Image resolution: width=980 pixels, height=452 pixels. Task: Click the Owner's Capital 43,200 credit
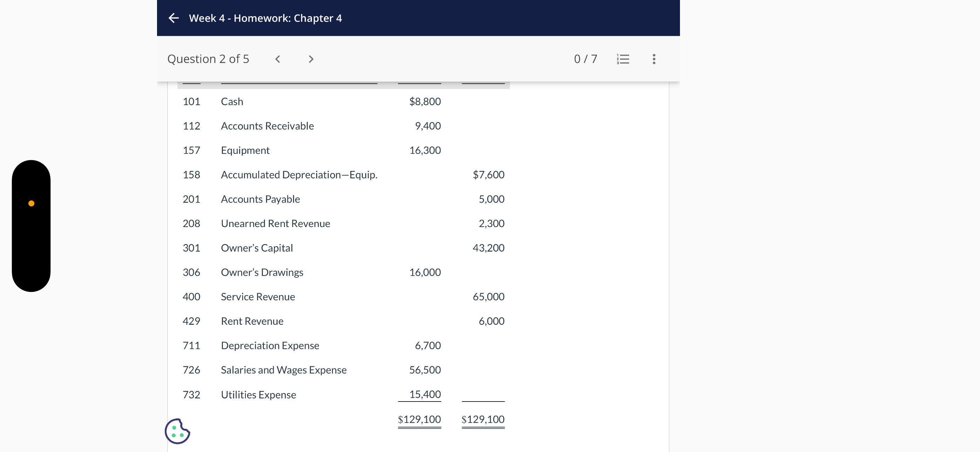(x=488, y=248)
